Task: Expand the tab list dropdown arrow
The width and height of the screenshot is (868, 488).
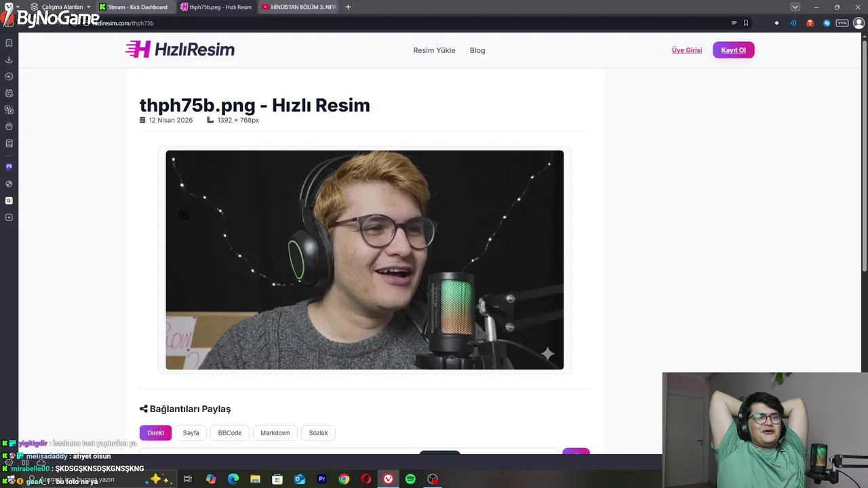Action: coord(795,7)
